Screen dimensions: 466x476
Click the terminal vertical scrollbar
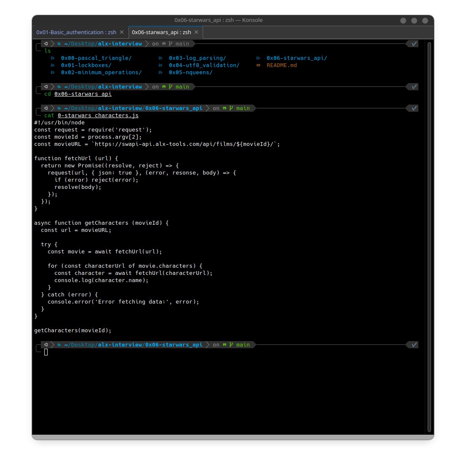point(429,237)
